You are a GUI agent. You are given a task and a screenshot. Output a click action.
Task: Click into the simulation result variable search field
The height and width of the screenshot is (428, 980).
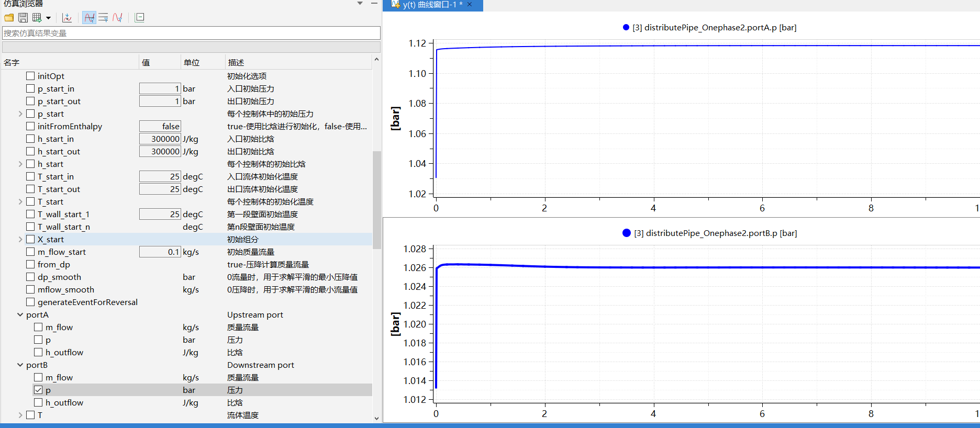click(x=191, y=33)
